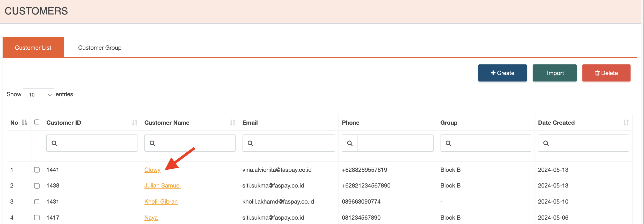
Task: Toggle the select-all checkbox in header
Action: pyautogui.click(x=37, y=122)
